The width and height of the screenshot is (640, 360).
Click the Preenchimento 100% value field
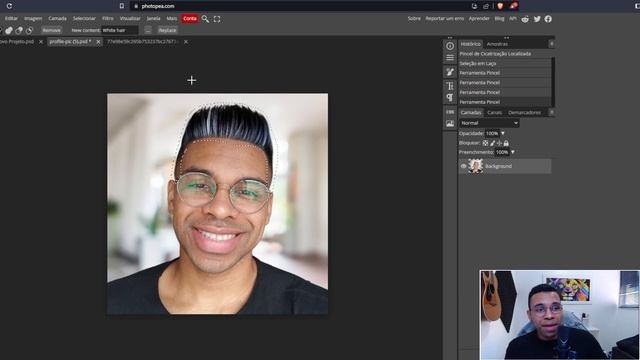point(502,152)
